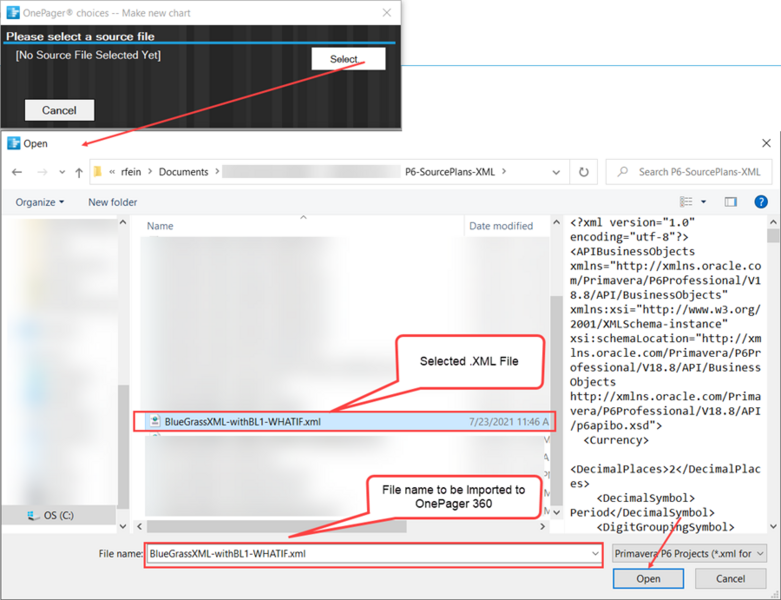Click the file list vertical scrollbar thumb
The image size is (781, 600).
(x=556, y=401)
